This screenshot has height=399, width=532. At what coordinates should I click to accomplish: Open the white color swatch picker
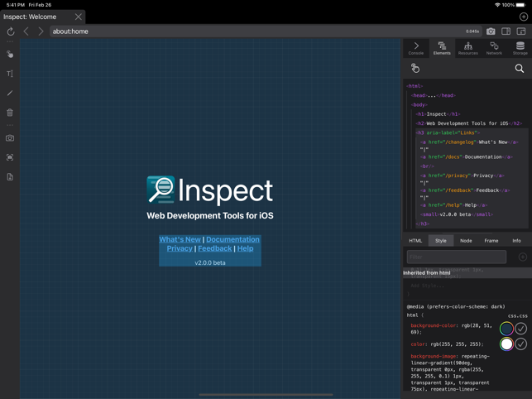506,344
